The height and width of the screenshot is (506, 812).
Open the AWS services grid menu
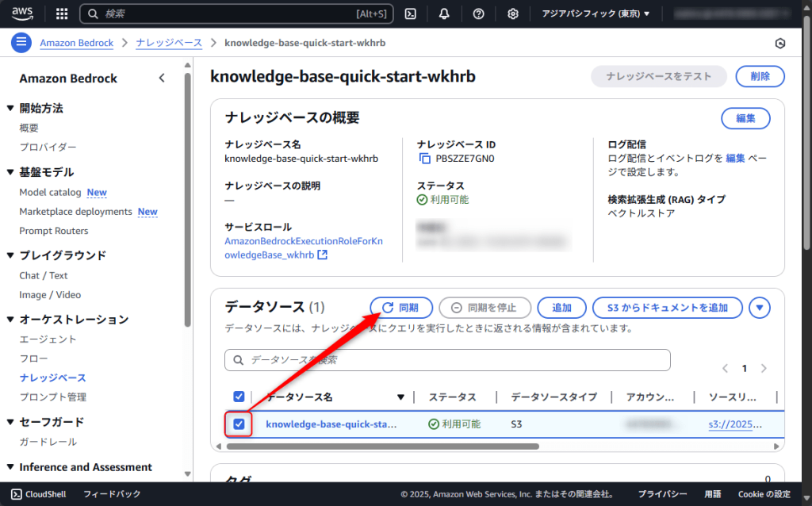click(62, 13)
